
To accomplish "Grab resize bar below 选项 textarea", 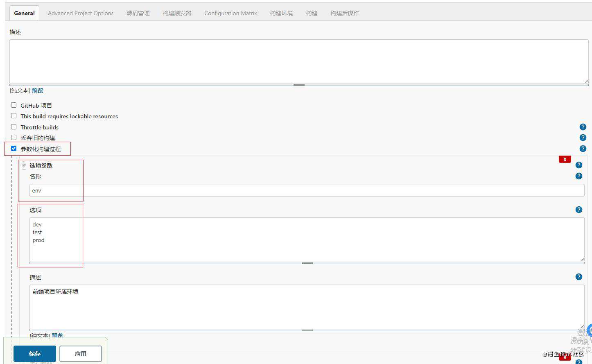I will click(x=307, y=263).
